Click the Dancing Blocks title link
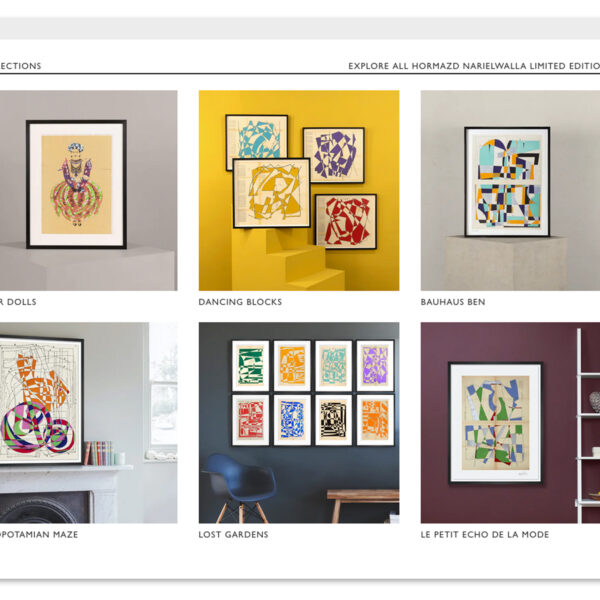The image size is (600, 600). point(240,302)
